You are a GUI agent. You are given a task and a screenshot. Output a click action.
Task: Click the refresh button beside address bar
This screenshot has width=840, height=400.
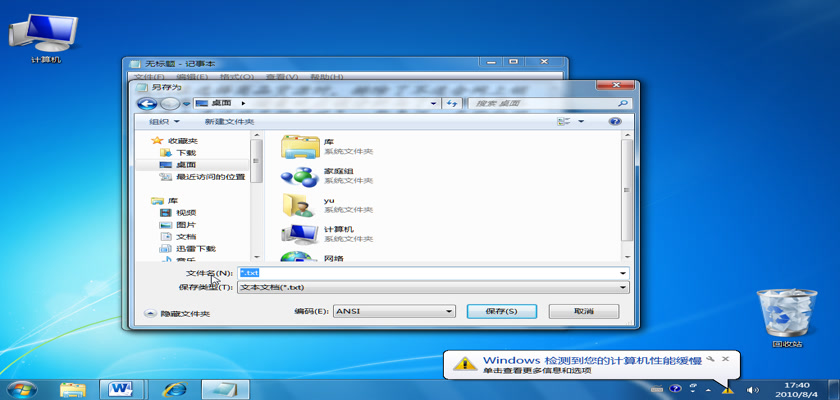point(451,103)
